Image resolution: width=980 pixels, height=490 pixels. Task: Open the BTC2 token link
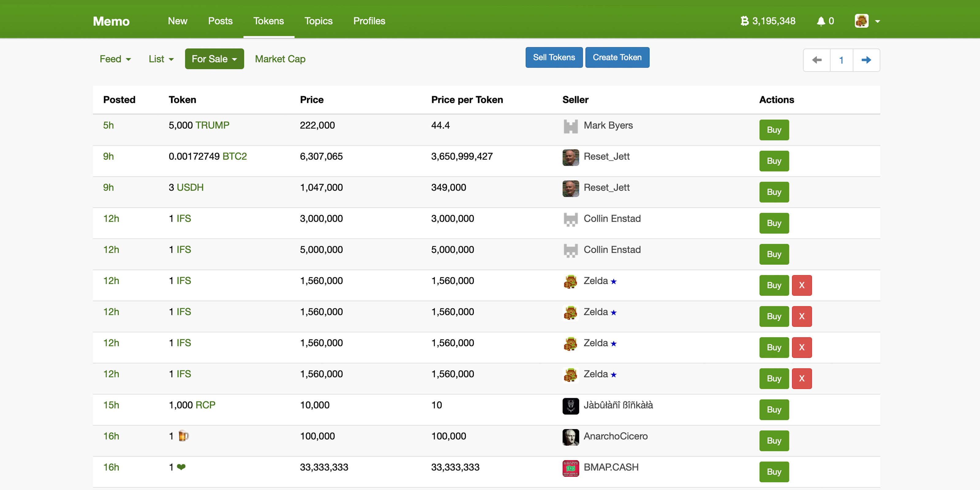pyautogui.click(x=234, y=156)
